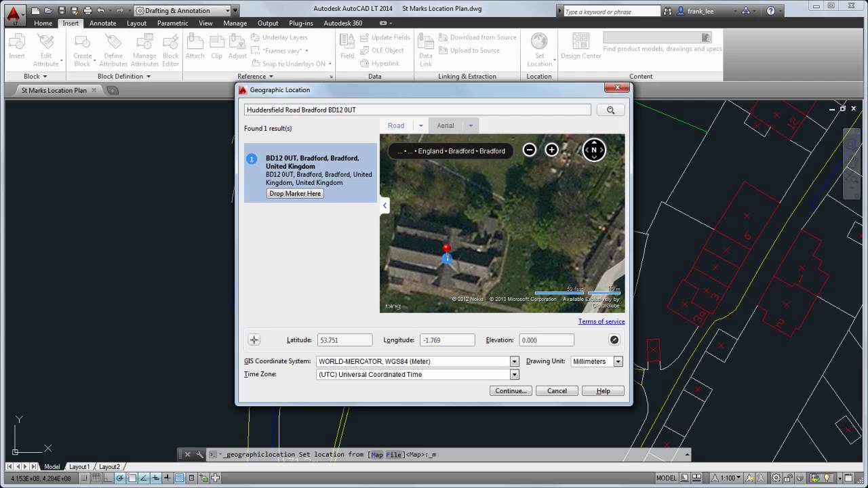Zoom out the map with the minus button
Viewport: 868px width, 488px height.
[x=530, y=150]
